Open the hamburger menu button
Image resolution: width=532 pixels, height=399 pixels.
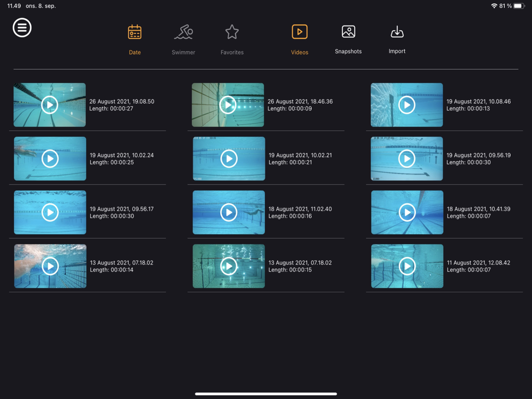click(x=22, y=28)
